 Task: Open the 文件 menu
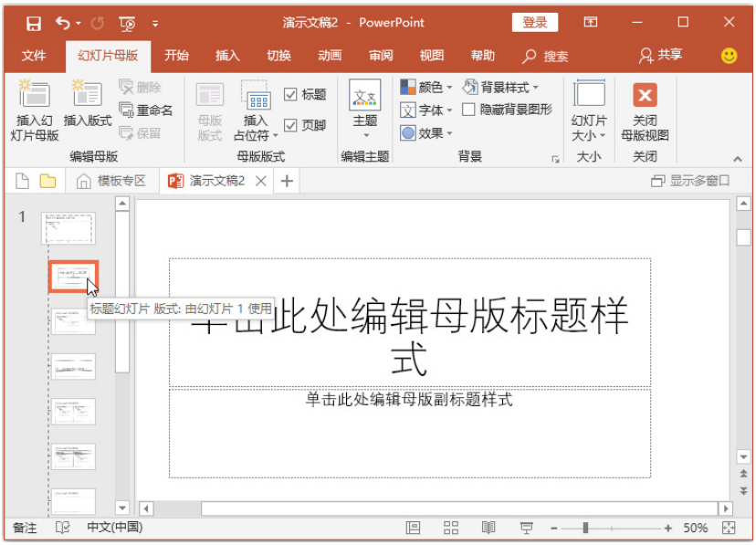tap(34, 56)
